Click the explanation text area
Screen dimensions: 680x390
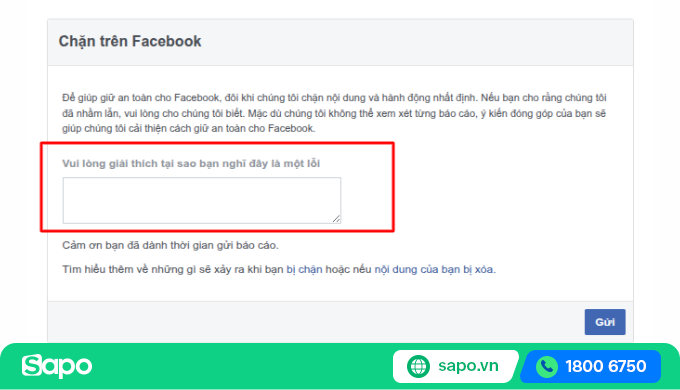click(x=202, y=200)
